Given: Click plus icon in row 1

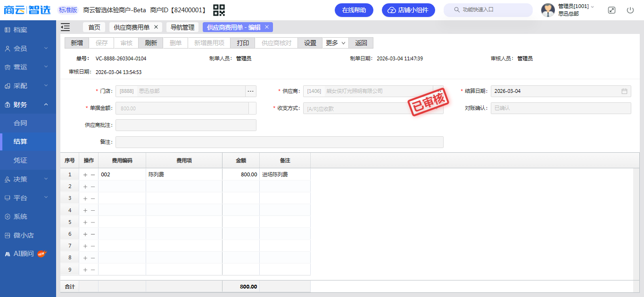Looking at the screenshot, I should [85, 174].
